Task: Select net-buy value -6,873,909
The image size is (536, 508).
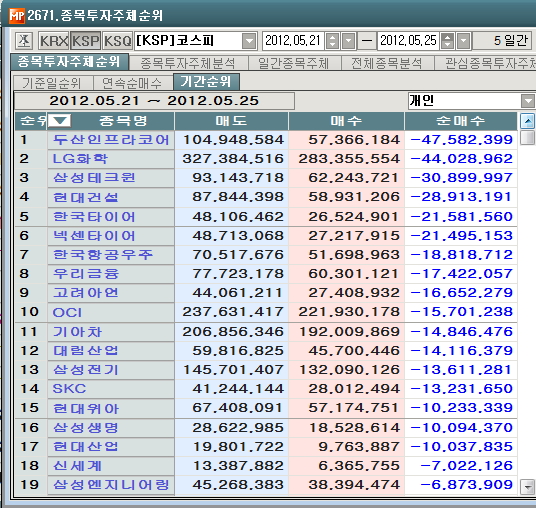Action: 461,485
